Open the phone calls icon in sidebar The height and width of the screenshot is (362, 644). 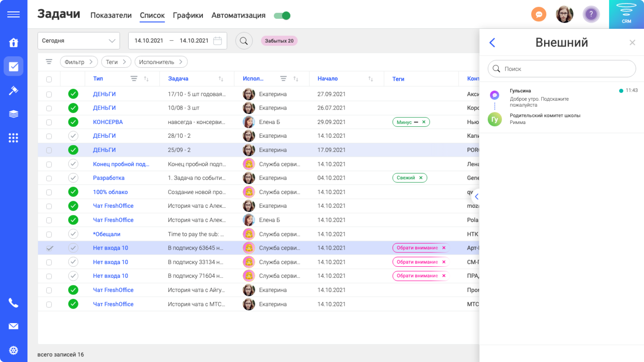13,303
